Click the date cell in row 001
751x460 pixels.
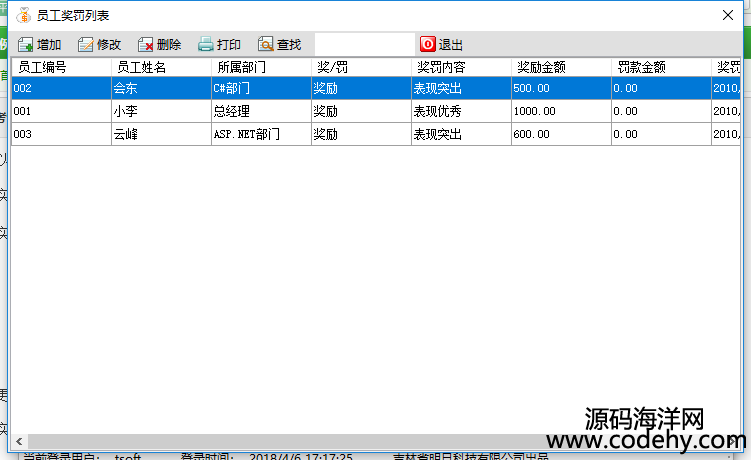726,111
